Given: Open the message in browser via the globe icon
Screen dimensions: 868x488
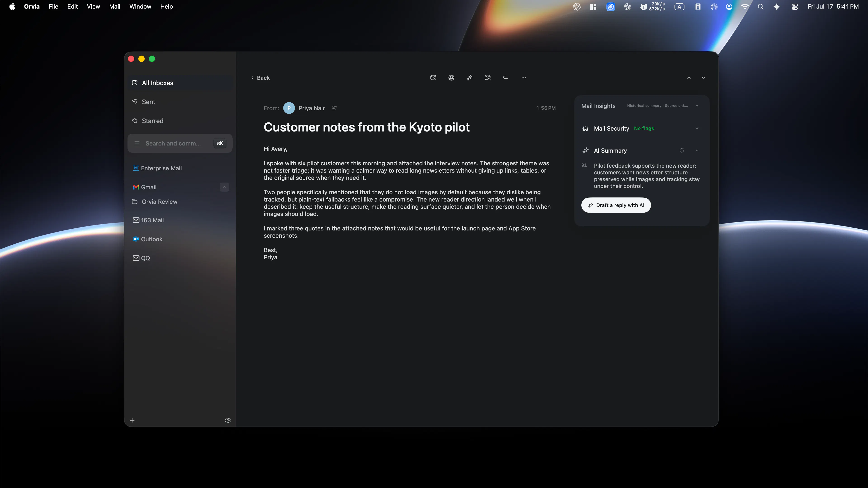Looking at the screenshot, I should tap(451, 78).
